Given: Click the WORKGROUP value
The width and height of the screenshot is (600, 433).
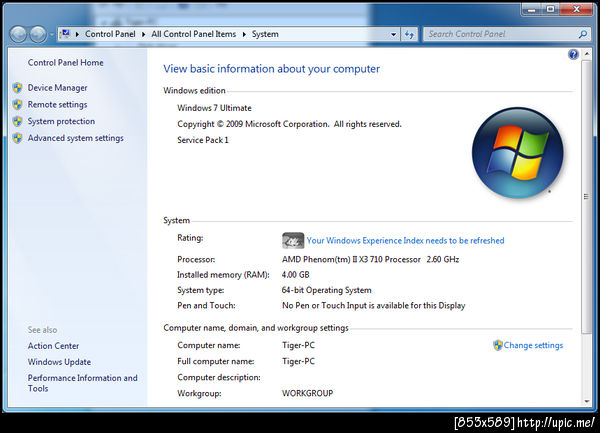Looking at the screenshot, I should click(307, 393).
